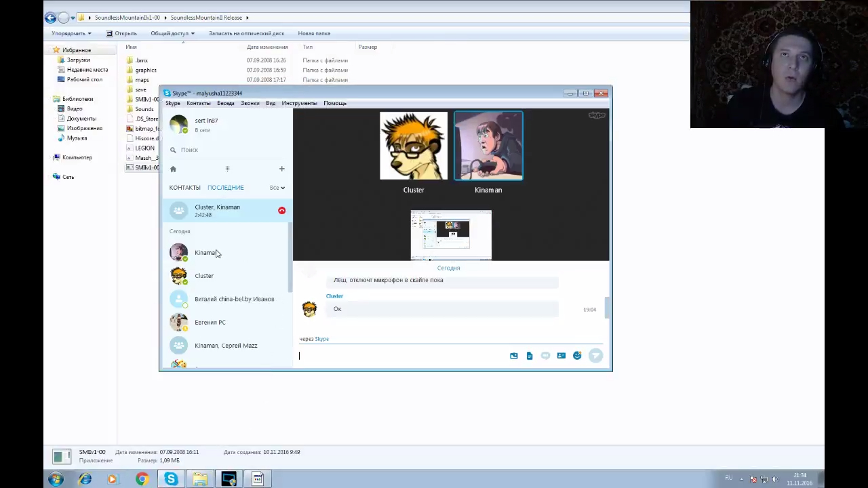The height and width of the screenshot is (488, 868).
Task: Open the Skype menu
Action: tap(173, 103)
